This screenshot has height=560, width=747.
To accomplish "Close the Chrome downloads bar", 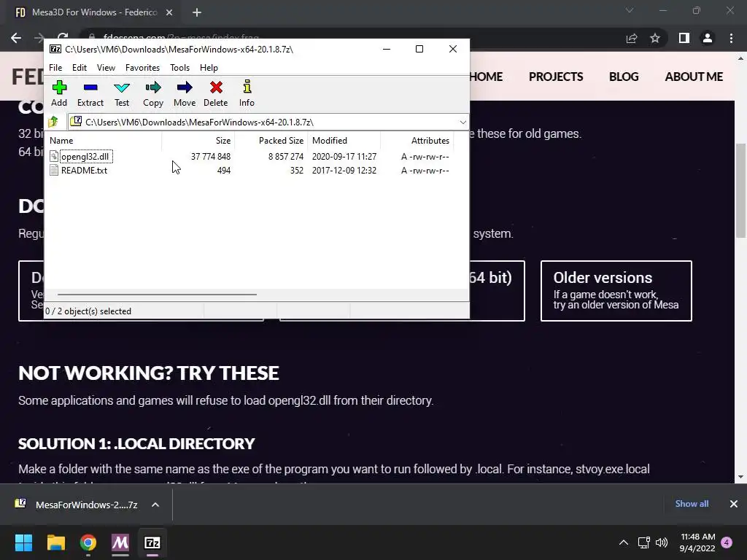I will (x=734, y=504).
